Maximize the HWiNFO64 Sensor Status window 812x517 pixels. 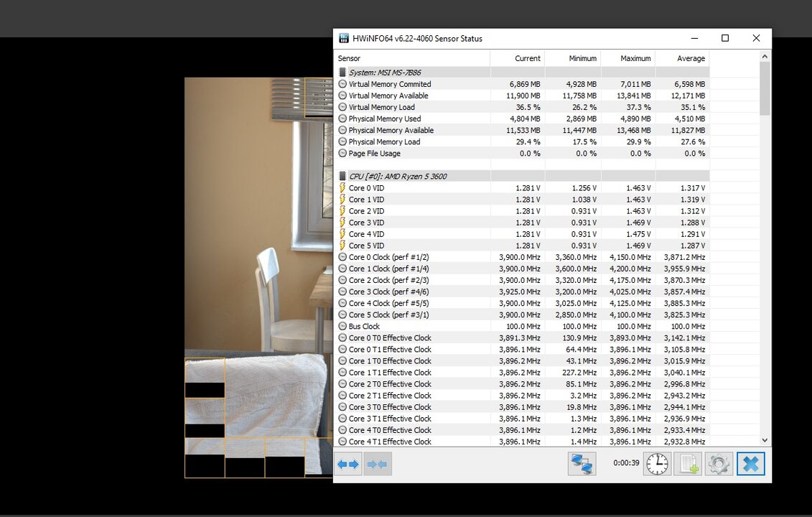pos(725,38)
